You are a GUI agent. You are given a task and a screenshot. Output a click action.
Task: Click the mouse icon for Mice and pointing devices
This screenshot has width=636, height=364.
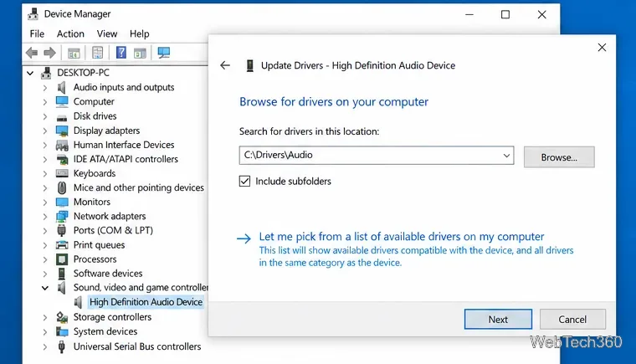point(62,187)
